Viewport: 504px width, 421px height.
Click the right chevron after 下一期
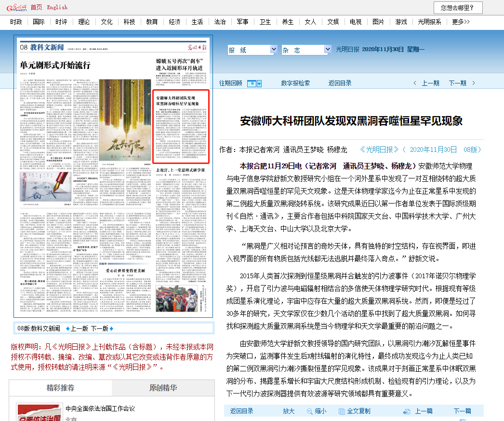pyautogui.click(x=474, y=83)
